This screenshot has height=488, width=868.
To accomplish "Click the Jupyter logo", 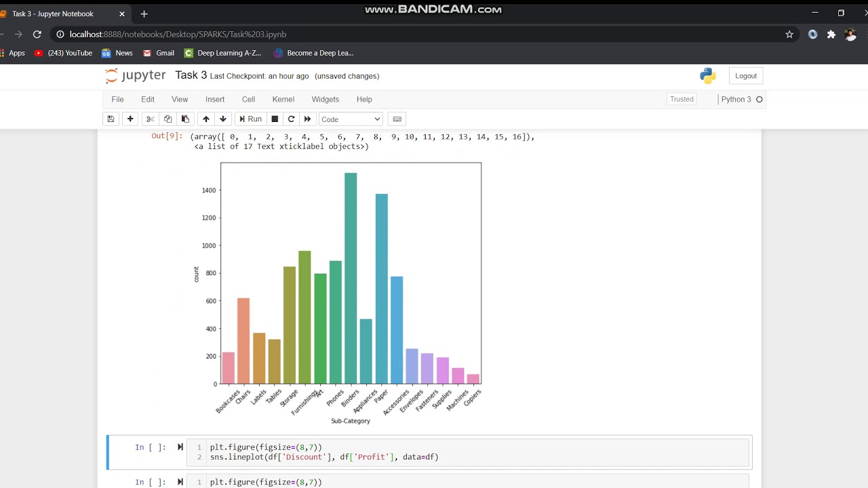I will pyautogui.click(x=136, y=75).
